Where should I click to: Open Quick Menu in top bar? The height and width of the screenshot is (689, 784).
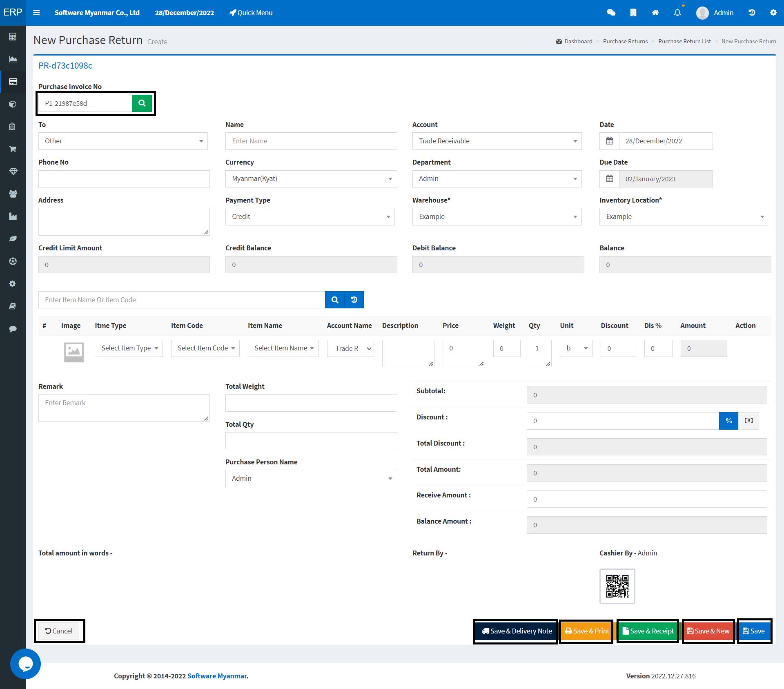tap(251, 13)
